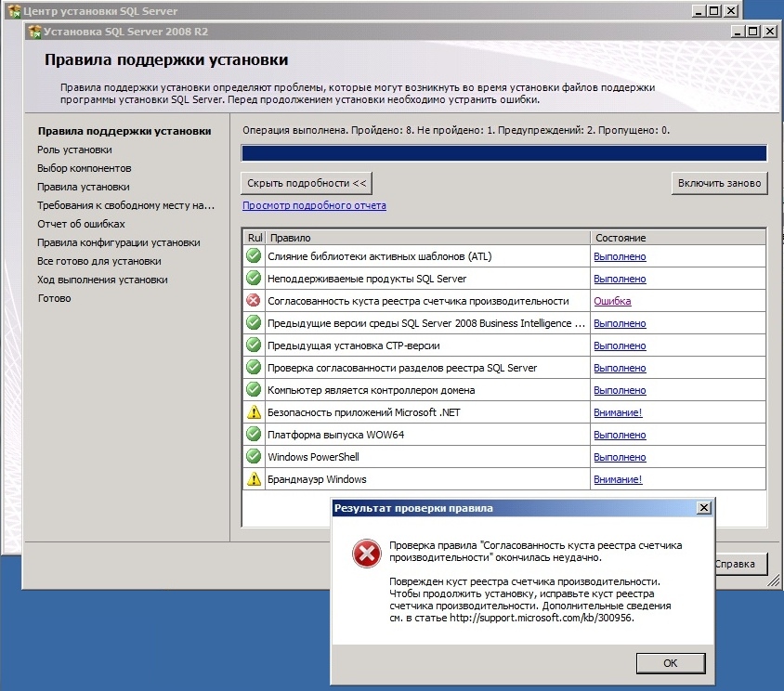
Task: Select Правила конфигурации установки step
Action: (x=119, y=242)
